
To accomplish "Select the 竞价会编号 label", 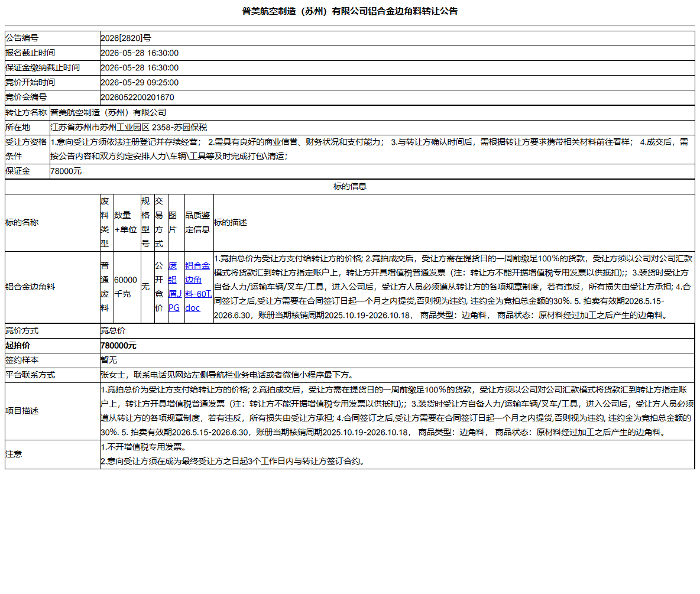I will (26, 98).
